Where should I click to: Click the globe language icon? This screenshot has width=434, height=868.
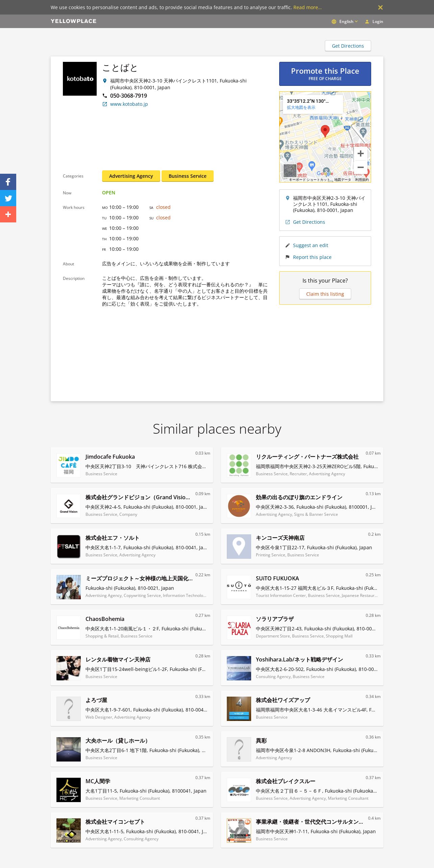(334, 22)
